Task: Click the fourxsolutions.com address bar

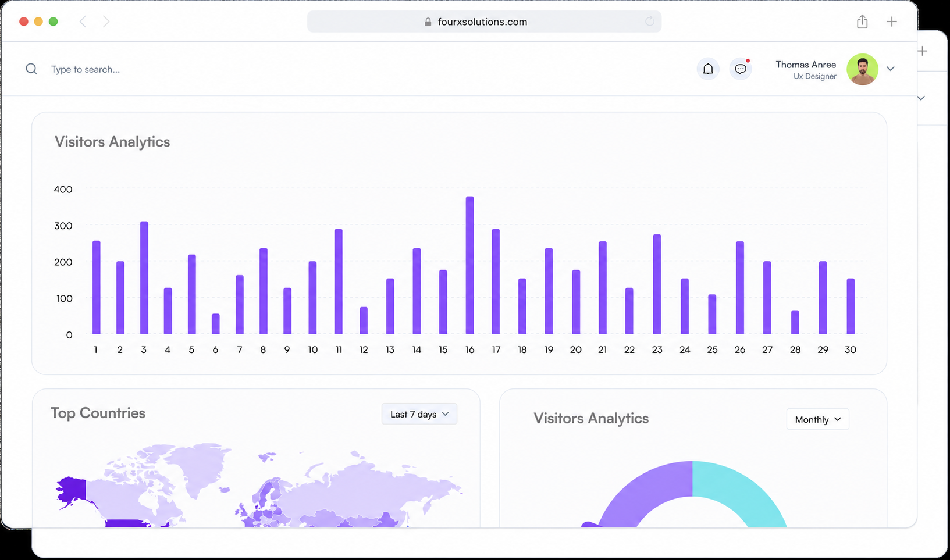Action: point(484,22)
